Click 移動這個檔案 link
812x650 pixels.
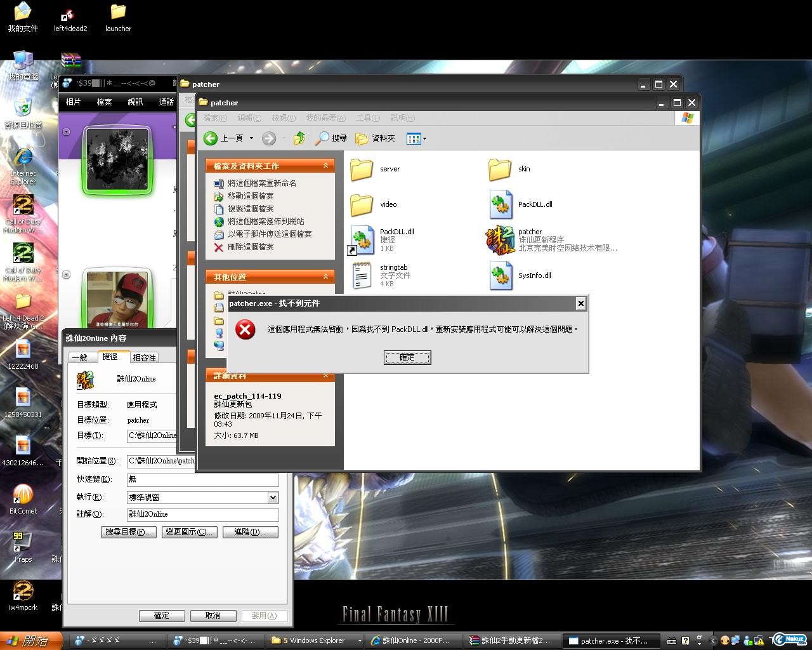click(x=251, y=196)
